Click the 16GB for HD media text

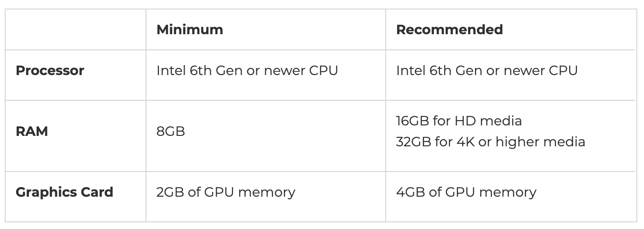[x=459, y=121]
